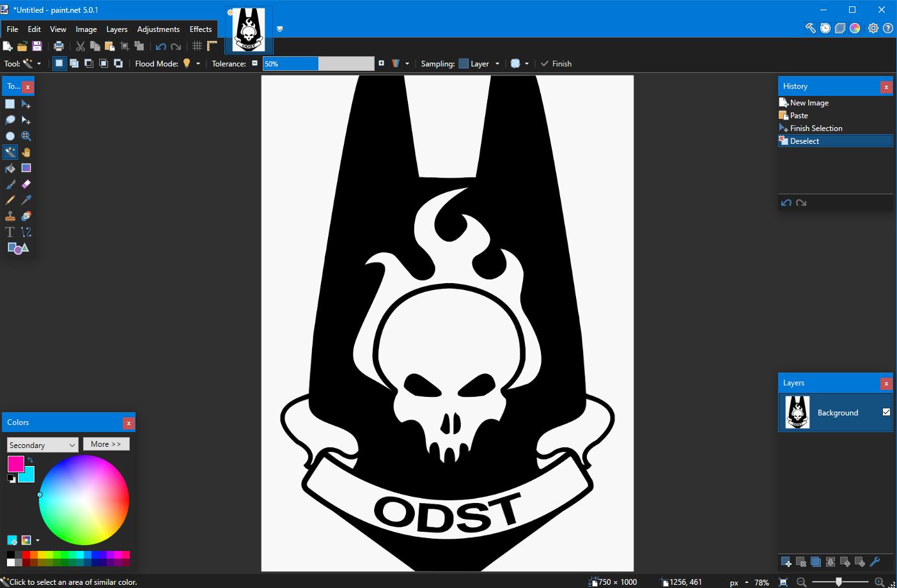897x588 pixels.
Task: Toggle the Layers window from title bar
Action: 840,28
